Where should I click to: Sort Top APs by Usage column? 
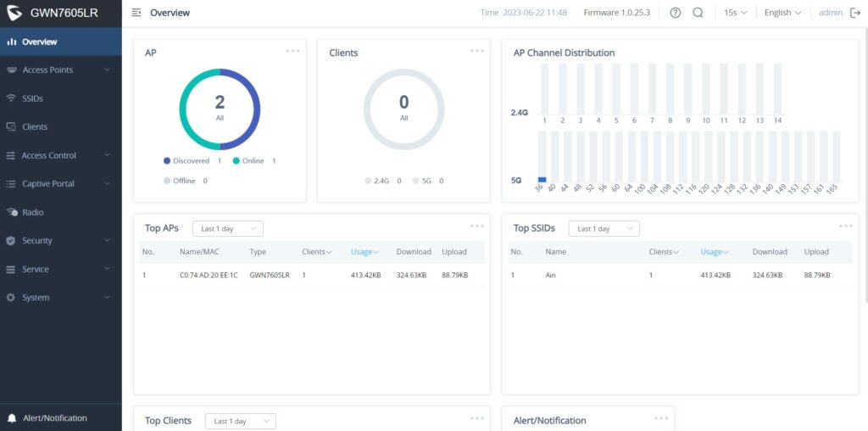364,251
